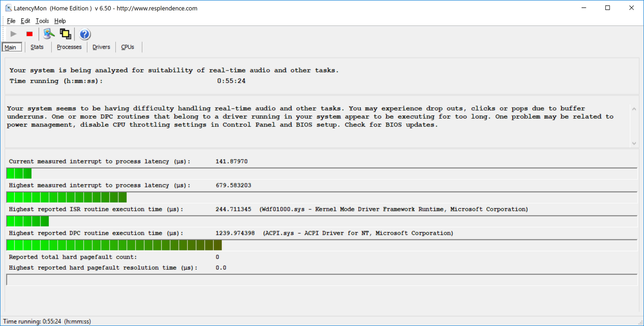Image resolution: width=644 pixels, height=326 pixels.
Task: Click the DPC value 1239.974398
Action: [235, 233]
